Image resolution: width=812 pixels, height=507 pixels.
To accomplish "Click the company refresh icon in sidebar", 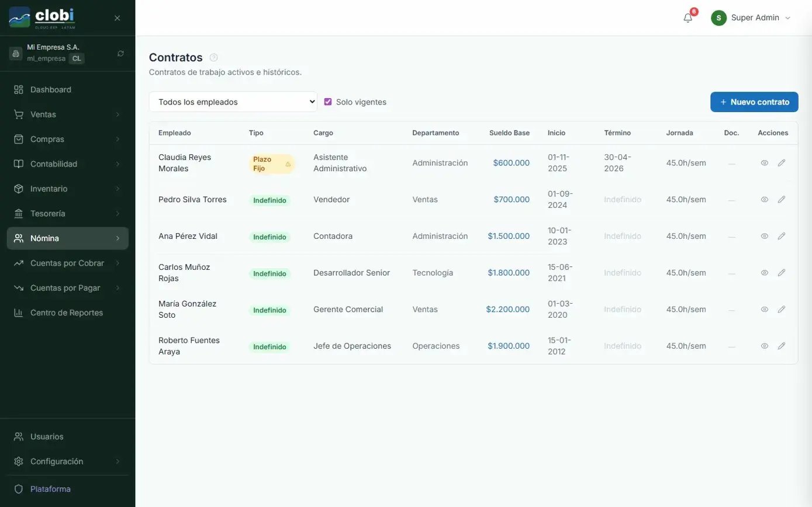I will [120, 53].
